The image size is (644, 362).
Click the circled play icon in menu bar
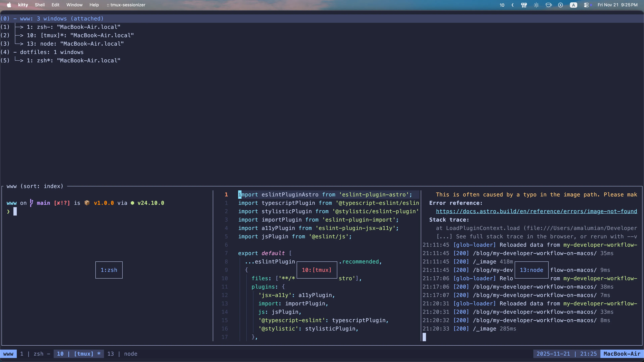(x=560, y=5)
